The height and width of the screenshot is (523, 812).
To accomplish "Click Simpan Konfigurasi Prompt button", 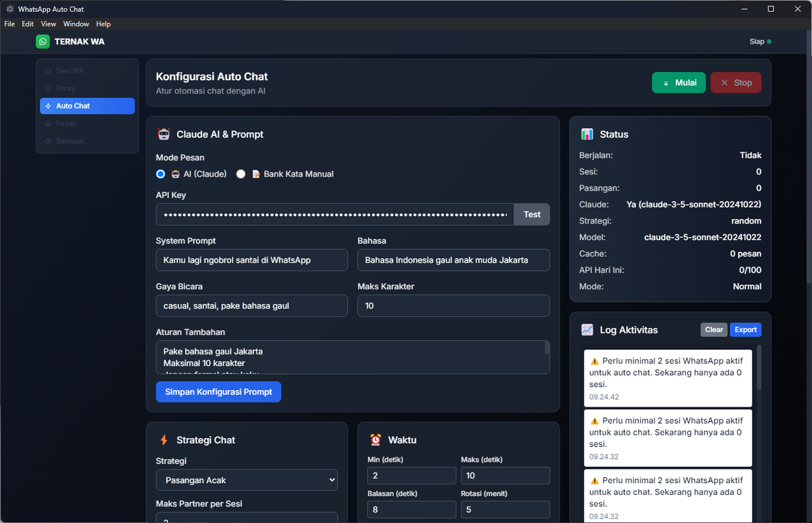I will [218, 392].
